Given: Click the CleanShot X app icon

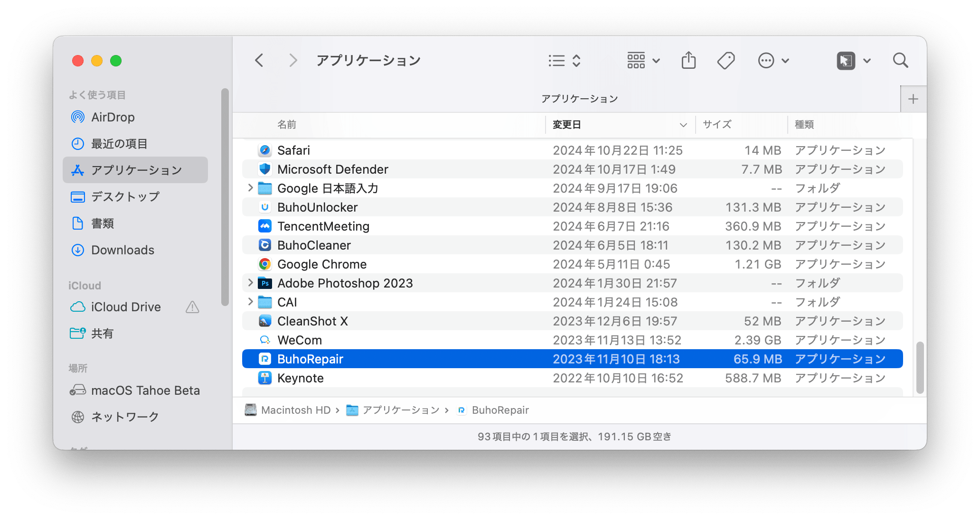Looking at the screenshot, I should (265, 321).
